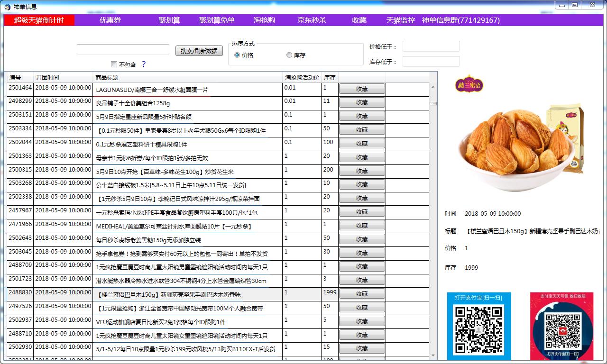Click the 淘抢购活动价 column header
The width and height of the screenshot is (607, 364).
[302, 77]
